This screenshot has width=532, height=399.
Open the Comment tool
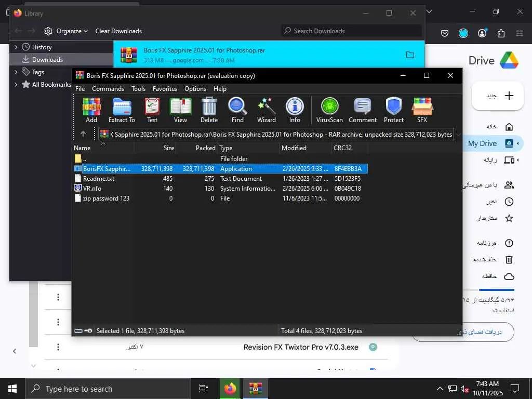tap(362, 110)
